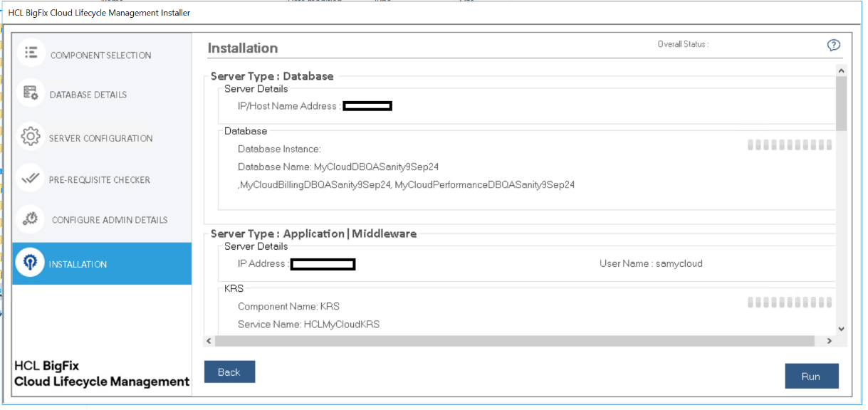
Task: Click the Database Details icon
Action: [x=31, y=93]
